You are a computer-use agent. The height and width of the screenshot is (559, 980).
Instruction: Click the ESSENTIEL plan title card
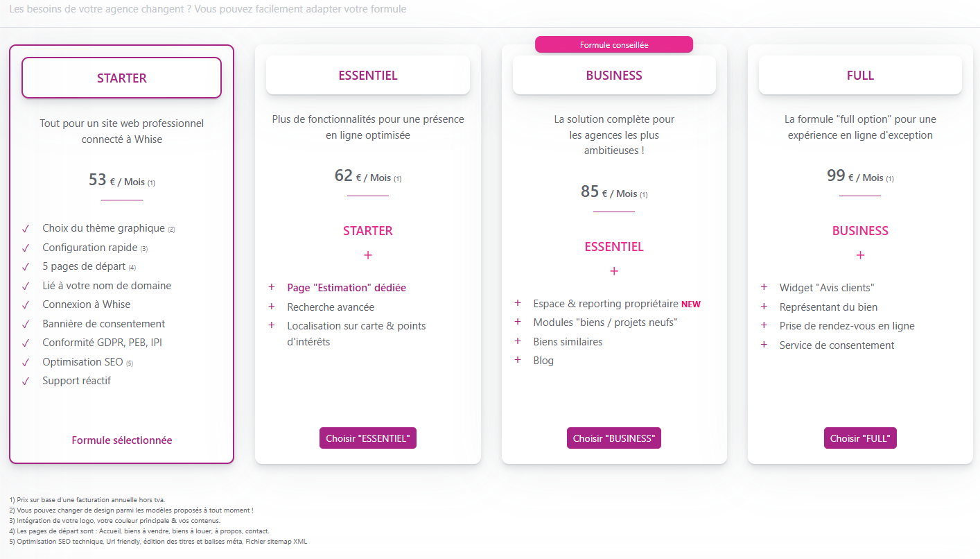(368, 75)
